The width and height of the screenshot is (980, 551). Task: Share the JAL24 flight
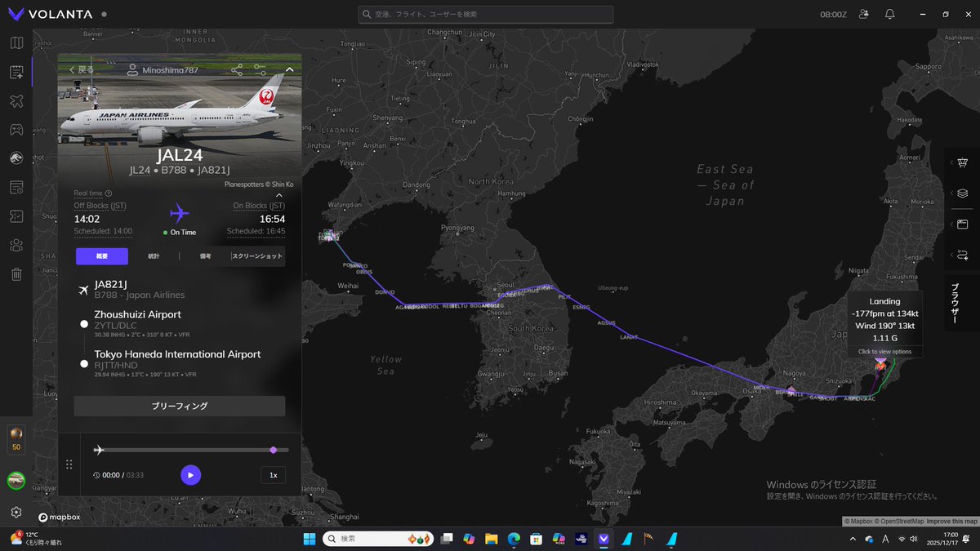236,70
